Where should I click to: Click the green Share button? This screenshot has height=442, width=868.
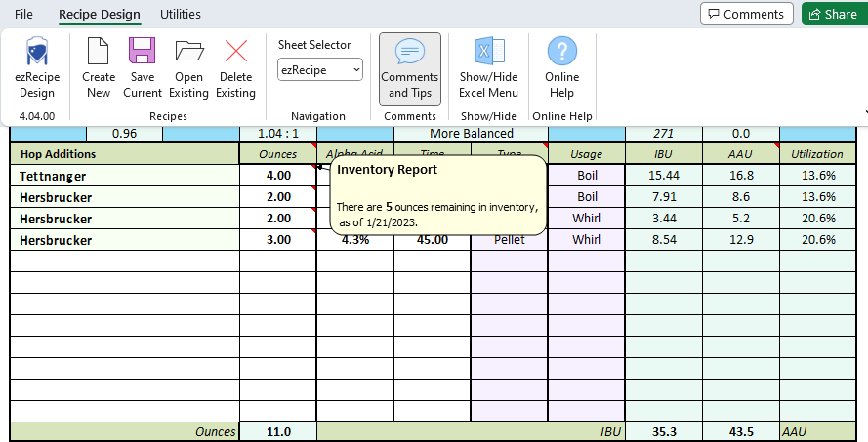(x=833, y=14)
